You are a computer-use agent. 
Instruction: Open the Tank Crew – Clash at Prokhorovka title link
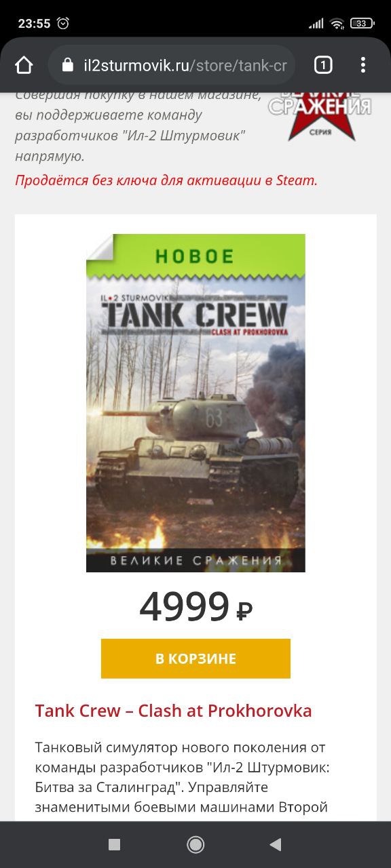point(173,711)
